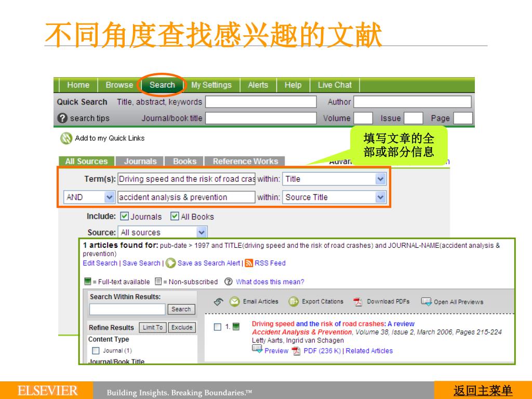Screen dimensions: 532x399
Task: Toggle the All Books checkbox
Action: [175, 216]
